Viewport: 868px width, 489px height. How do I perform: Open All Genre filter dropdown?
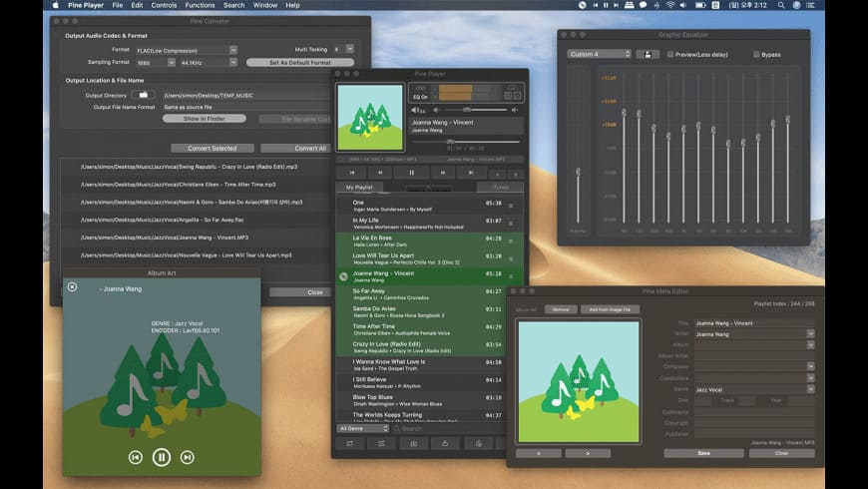coord(363,429)
